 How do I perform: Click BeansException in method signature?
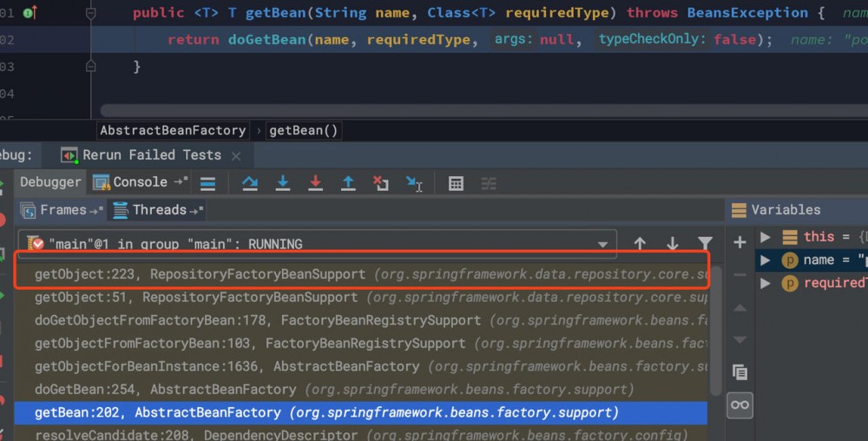click(747, 13)
